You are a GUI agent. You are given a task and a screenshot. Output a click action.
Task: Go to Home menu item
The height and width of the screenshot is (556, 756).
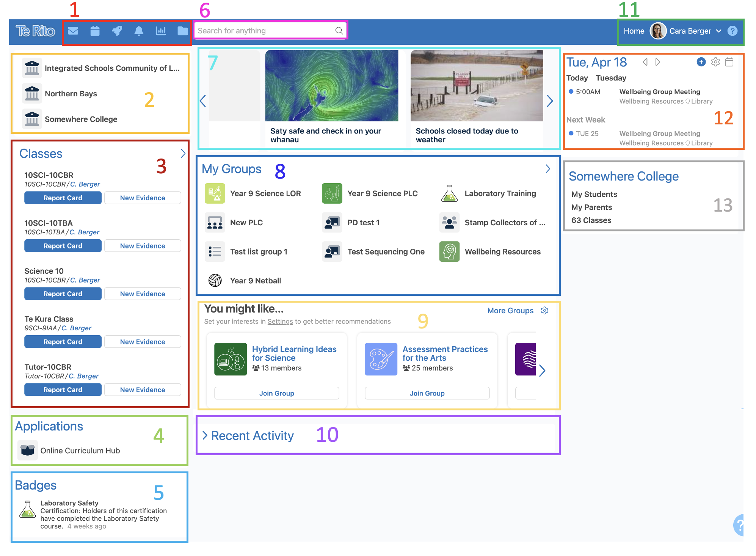[x=634, y=31]
